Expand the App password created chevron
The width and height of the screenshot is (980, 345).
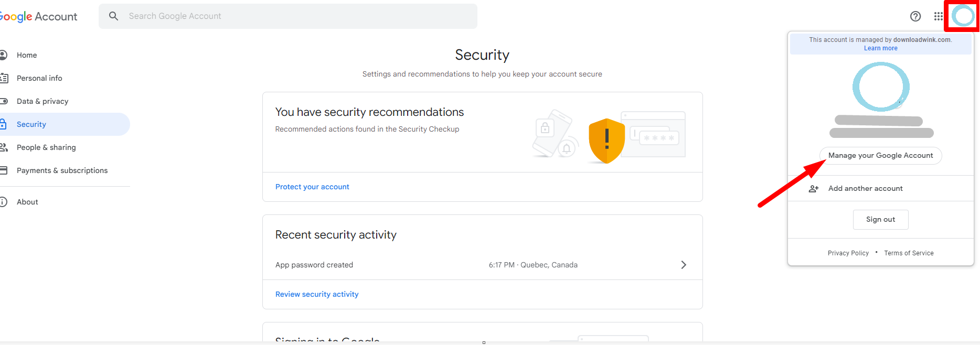[x=684, y=265]
